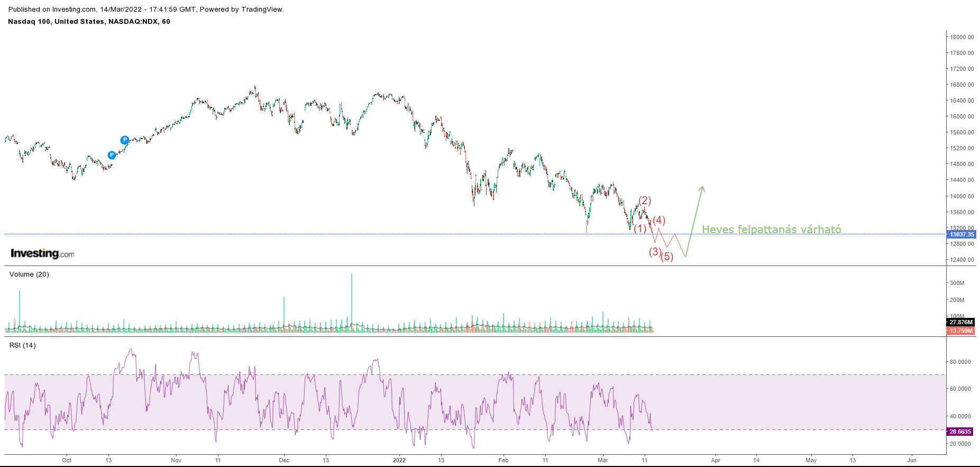Click the purple 28.6635 RSI value tag
980x467 pixels.
[960, 432]
